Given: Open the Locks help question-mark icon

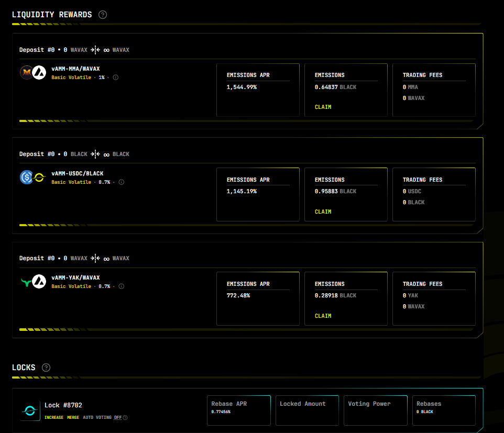Looking at the screenshot, I should point(46,368).
